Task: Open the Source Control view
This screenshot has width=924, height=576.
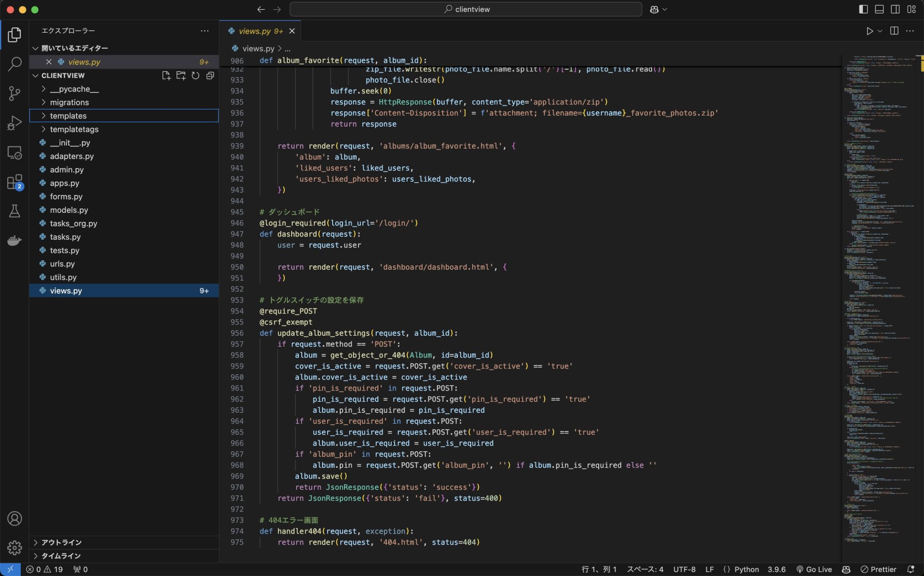Action: (x=14, y=93)
